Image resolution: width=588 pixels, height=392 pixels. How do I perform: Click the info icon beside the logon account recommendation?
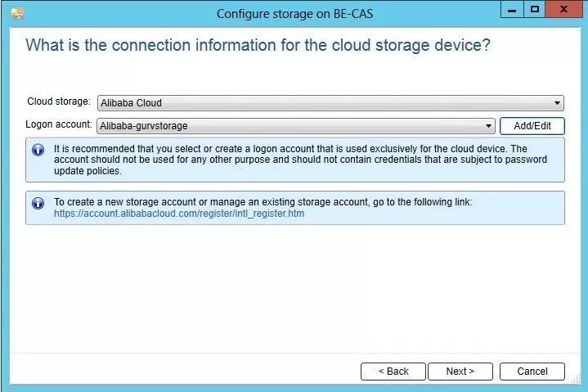(38, 150)
